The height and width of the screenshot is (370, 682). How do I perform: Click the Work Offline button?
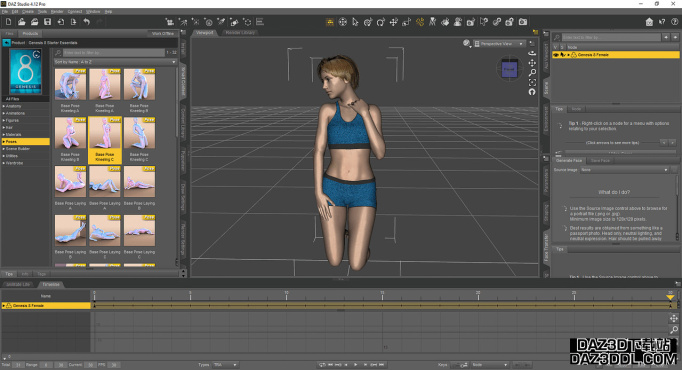[163, 33]
